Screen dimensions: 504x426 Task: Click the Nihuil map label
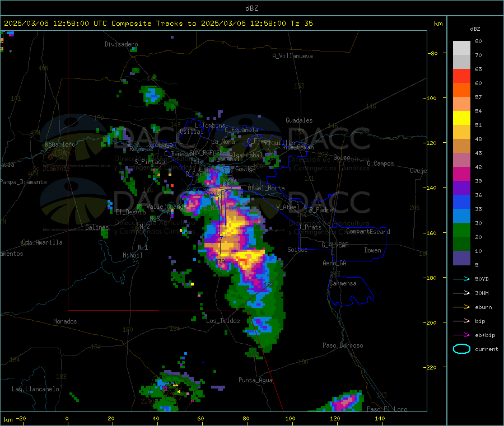coord(133,255)
